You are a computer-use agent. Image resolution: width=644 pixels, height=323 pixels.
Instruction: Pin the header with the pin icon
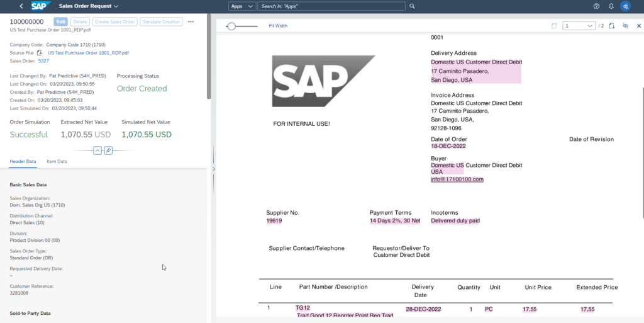108,150
